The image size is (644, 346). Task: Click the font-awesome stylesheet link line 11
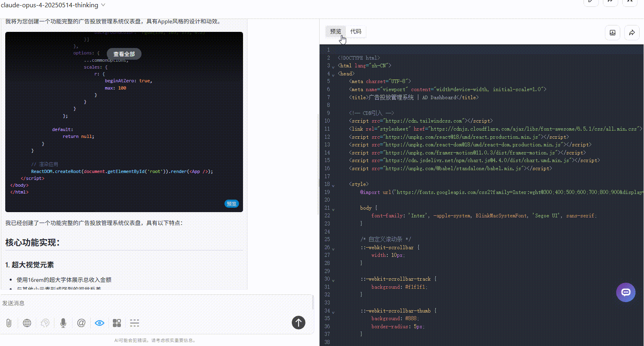click(496, 129)
